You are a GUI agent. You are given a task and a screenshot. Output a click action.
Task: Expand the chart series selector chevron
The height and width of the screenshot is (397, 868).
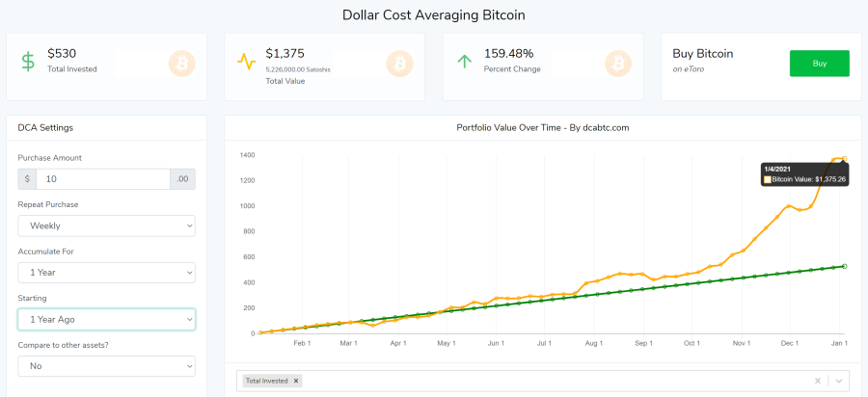839,381
